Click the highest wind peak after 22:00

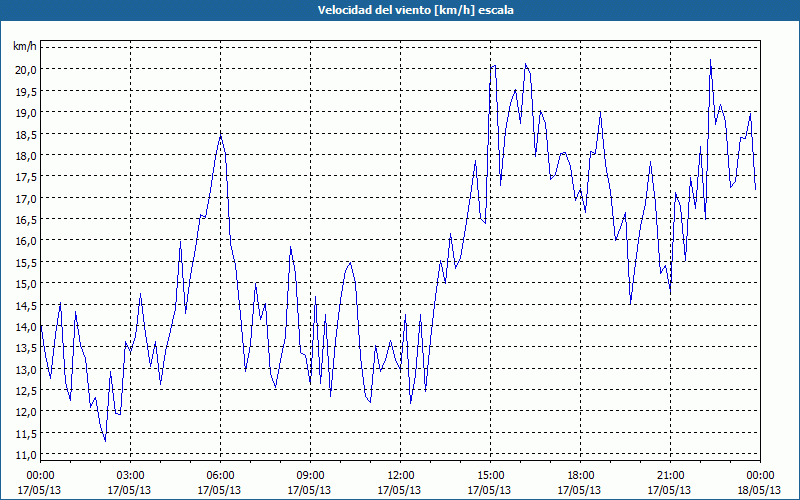710,60
